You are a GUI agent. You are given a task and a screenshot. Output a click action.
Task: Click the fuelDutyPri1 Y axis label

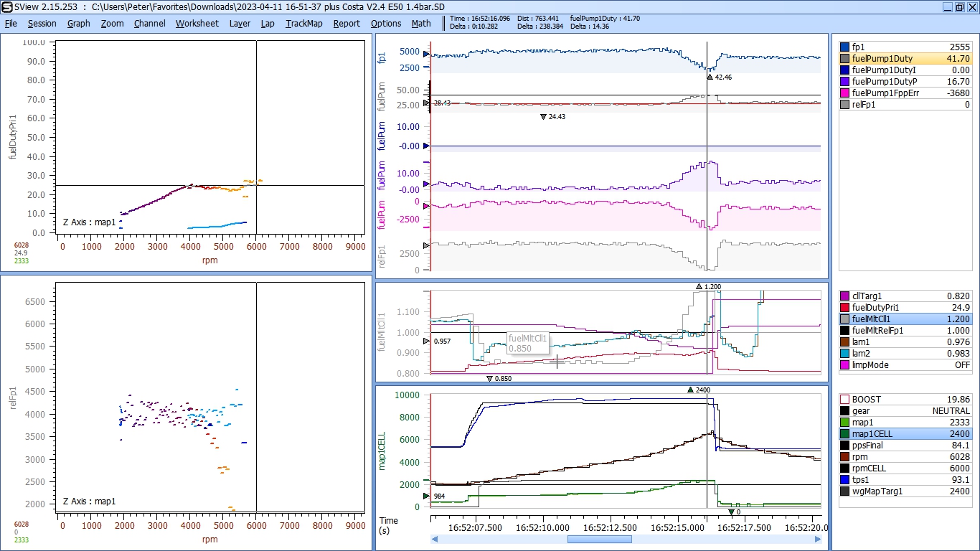pyautogui.click(x=12, y=137)
